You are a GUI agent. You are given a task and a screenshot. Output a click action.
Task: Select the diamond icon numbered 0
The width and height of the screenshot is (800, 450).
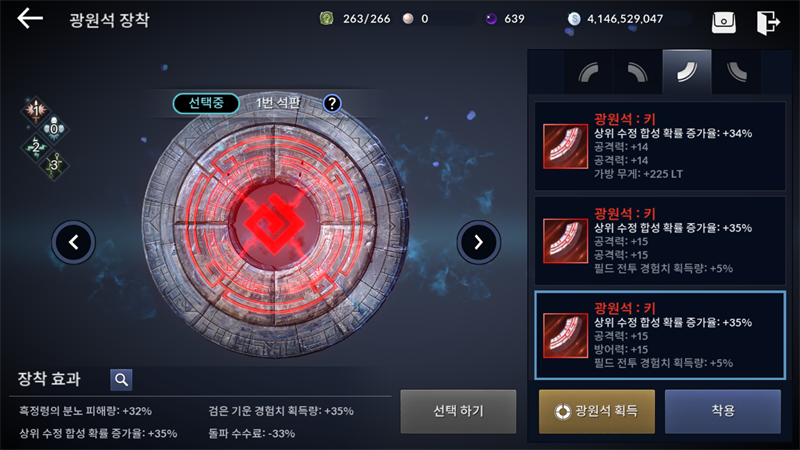tap(54, 129)
